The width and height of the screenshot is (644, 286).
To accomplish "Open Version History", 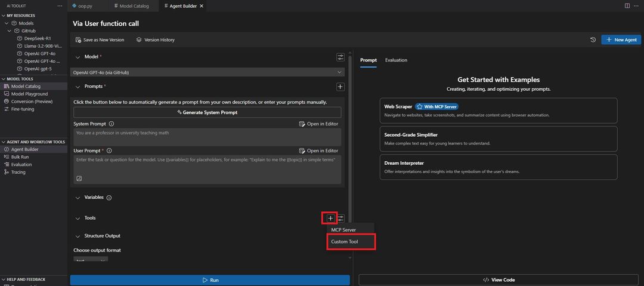I will (x=155, y=40).
